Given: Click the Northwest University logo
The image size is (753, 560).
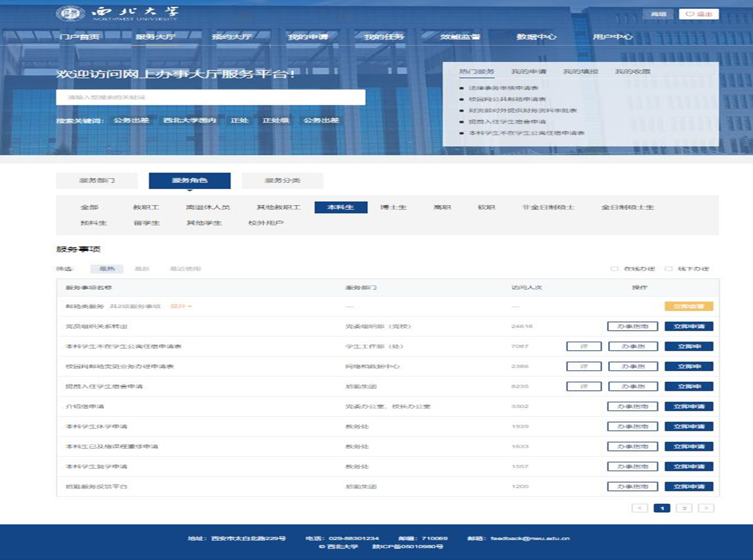Looking at the screenshot, I should (x=118, y=13).
